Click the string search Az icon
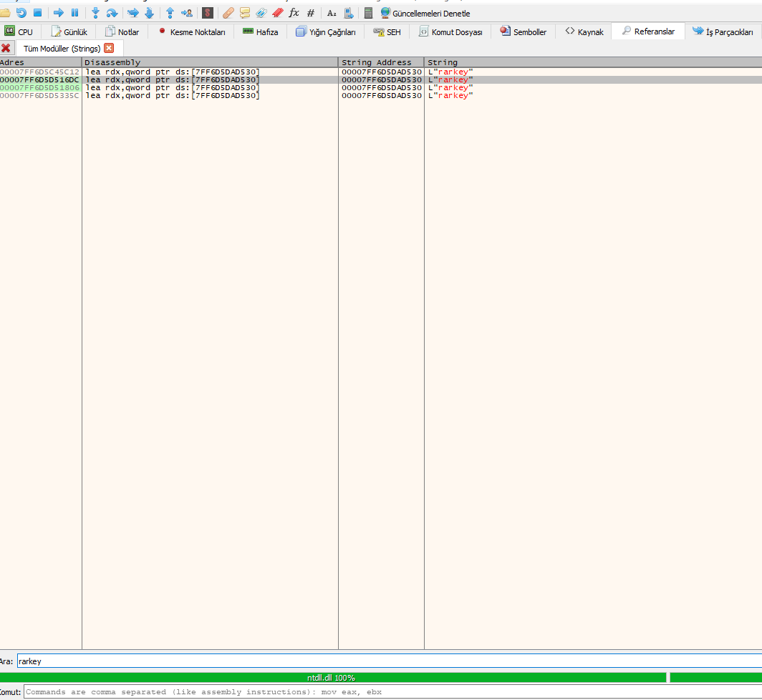The height and width of the screenshot is (700, 762). pyautogui.click(x=332, y=13)
